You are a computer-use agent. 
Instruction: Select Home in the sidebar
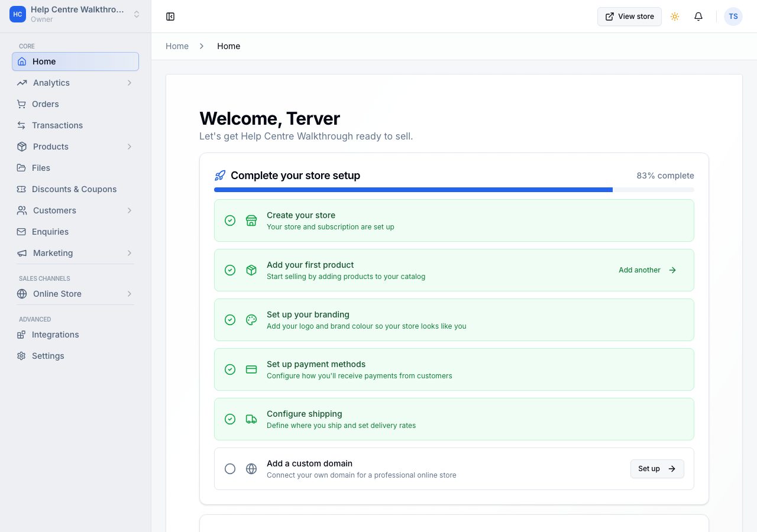click(x=75, y=61)
